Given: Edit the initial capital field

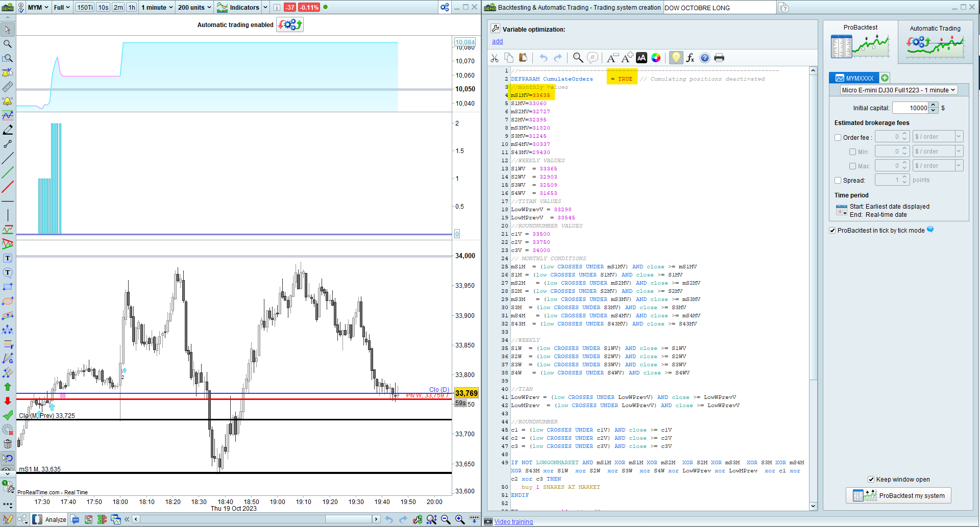Looking at the screenshot, I should [911, 108].
